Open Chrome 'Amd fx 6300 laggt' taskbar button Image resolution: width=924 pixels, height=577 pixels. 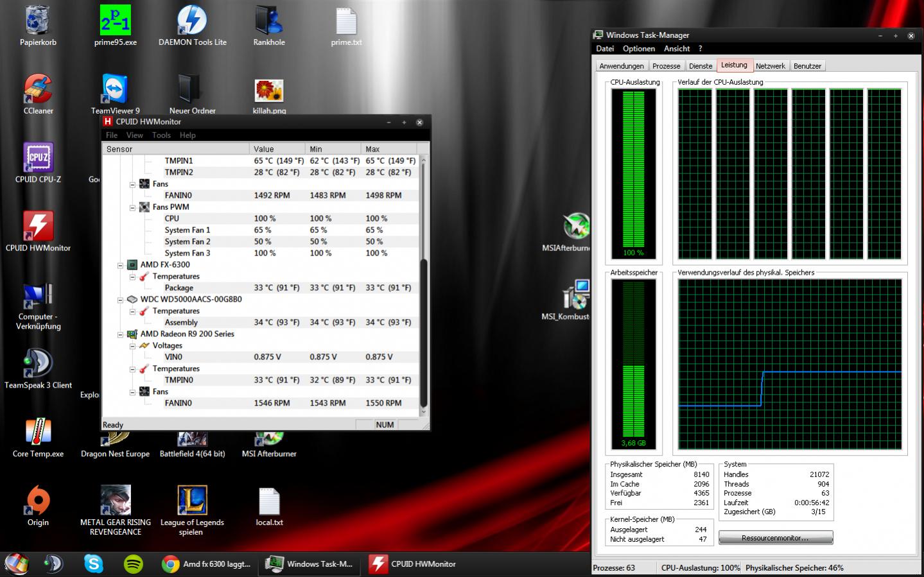207,564
